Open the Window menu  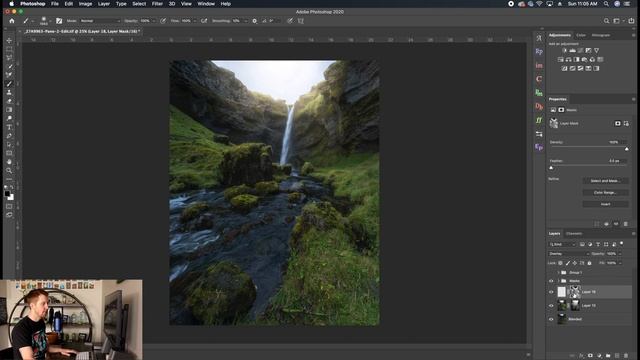[206, 4]
